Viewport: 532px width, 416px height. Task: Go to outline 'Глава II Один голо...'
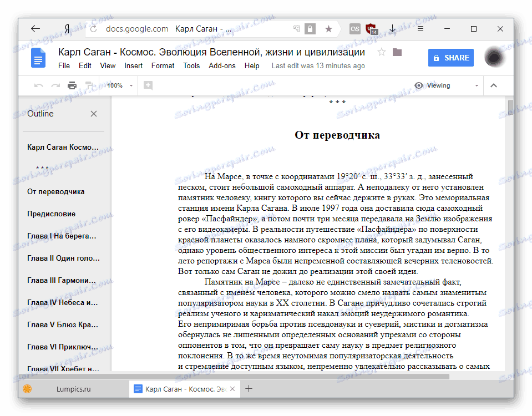(x=63, y=258)
